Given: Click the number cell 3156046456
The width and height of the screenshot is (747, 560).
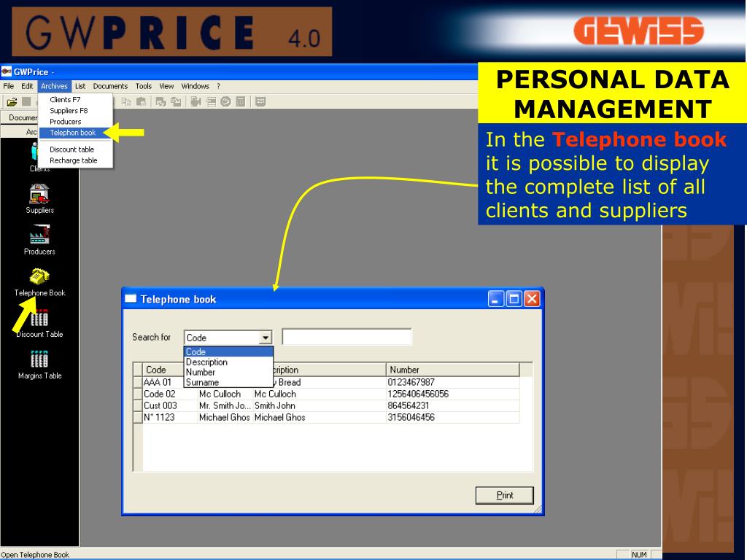Looking at the screenshot, I should click(452, 417).
